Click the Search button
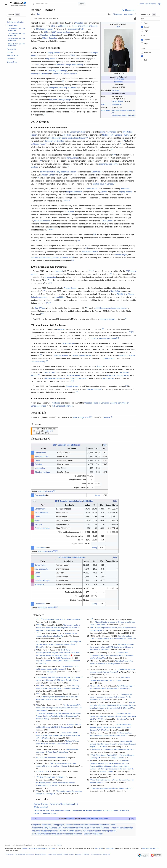Image resolution: width=167 pixels, height=868 pixels. coord(82,4)
